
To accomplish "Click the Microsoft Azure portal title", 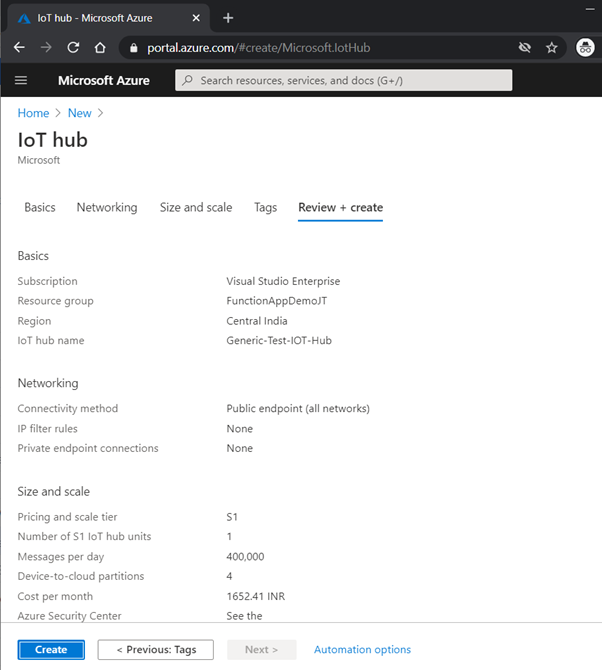I will coord(104,80).
